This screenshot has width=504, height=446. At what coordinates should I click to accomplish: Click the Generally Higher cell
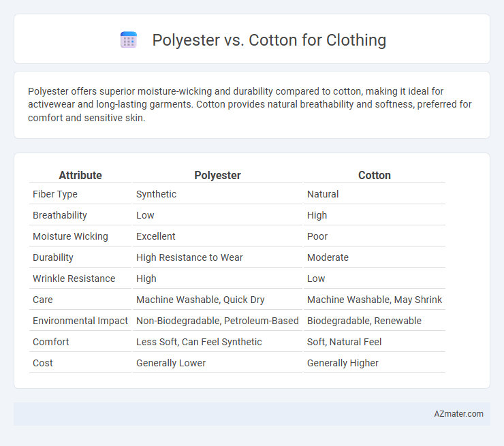click(x=343, y=363)
